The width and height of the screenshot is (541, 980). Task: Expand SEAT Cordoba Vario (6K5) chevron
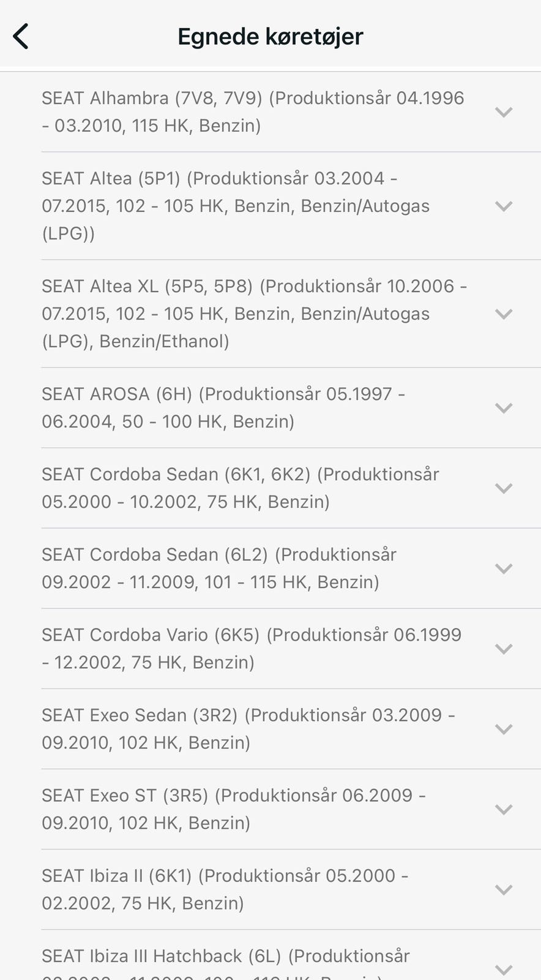point(503,649)
